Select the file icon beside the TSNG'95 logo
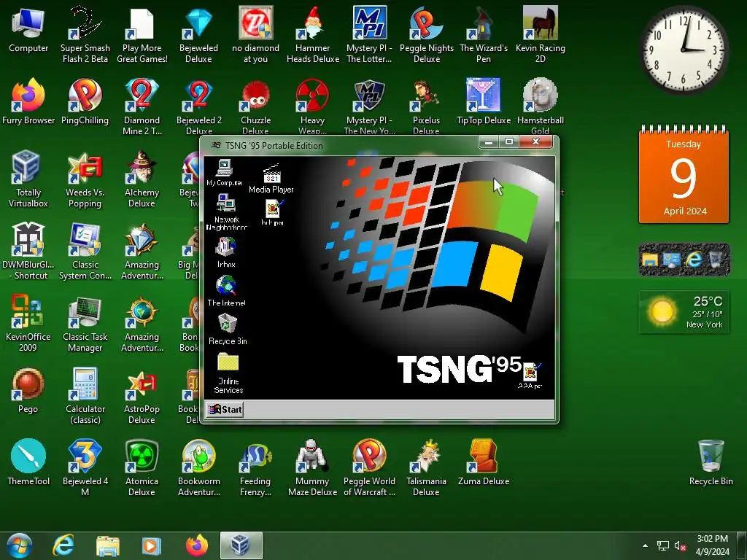Image resolution: width=747 pixels, height=560 pixels. coord(530,376)
